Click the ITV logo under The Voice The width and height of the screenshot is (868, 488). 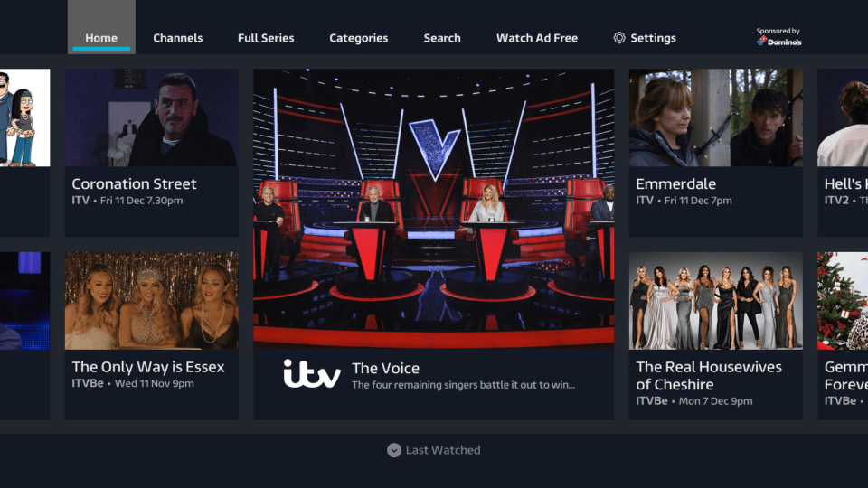312,373
